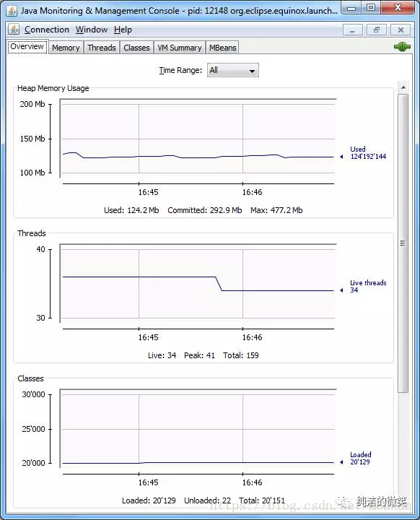Click the Total: 20'151 classes text
This screenshot has height=520, width=420.
tap(262, 500)
